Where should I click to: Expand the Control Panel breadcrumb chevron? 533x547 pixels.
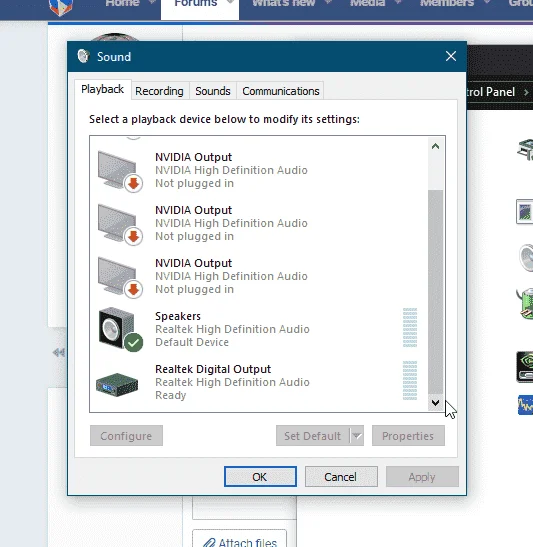pyautogui.click(x=526, y=92)
